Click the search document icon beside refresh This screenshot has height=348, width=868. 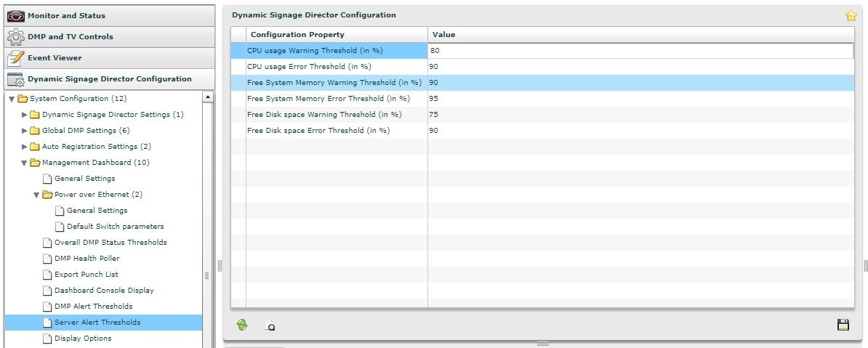click(270, 325)
